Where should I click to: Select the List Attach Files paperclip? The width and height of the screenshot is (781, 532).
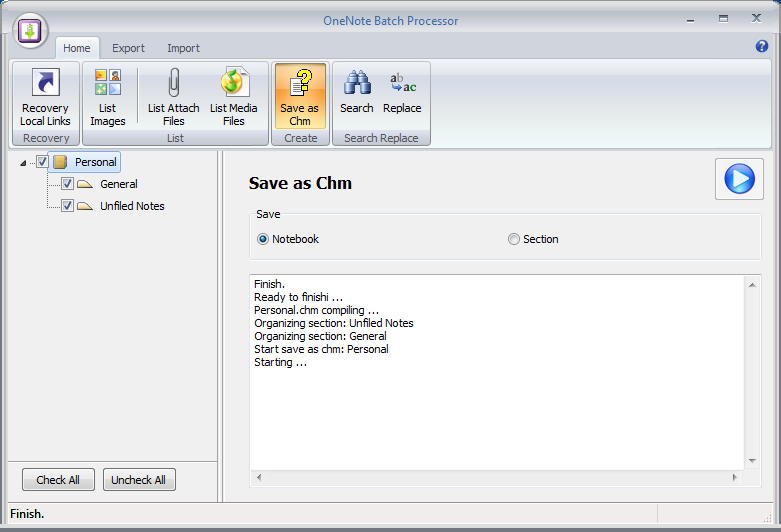coord(173,97)
